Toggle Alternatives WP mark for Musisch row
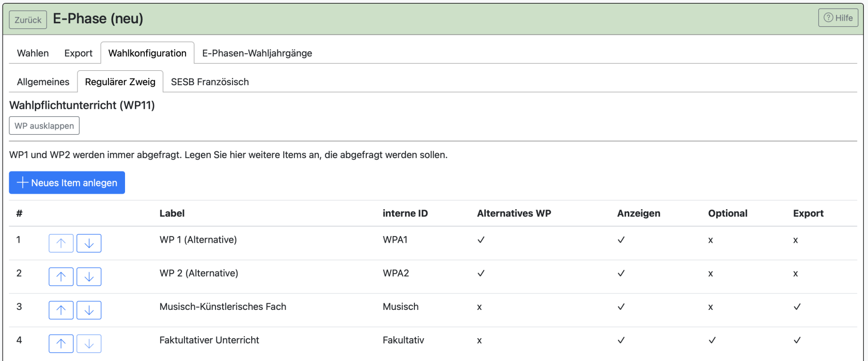This screenshot has height=361, width=868. coord(479,307)
